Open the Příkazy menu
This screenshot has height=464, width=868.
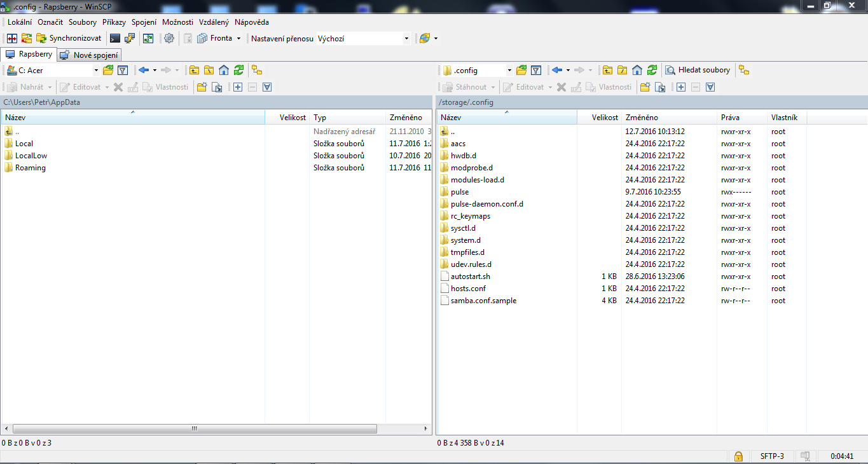click(x=114, y=22)
